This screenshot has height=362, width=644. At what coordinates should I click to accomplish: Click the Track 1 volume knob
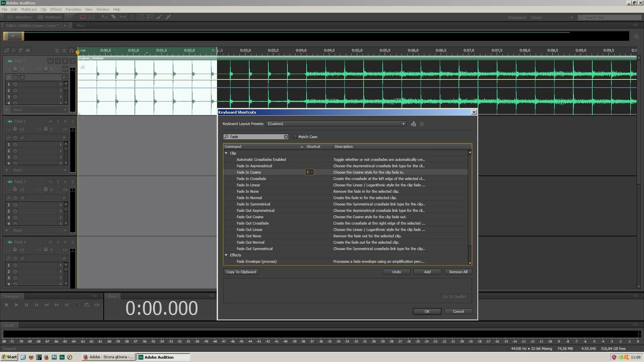click(x=15, y=69)
